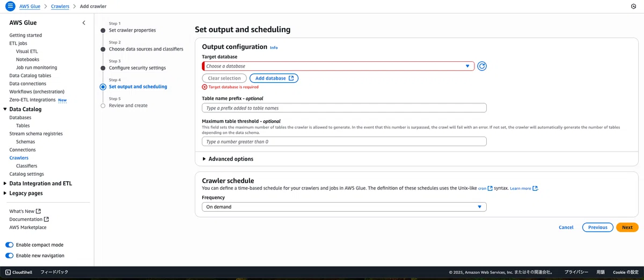The image size is (644, 280).
Task: Open Data Catalog tables page
Action: tap(30, 76)
